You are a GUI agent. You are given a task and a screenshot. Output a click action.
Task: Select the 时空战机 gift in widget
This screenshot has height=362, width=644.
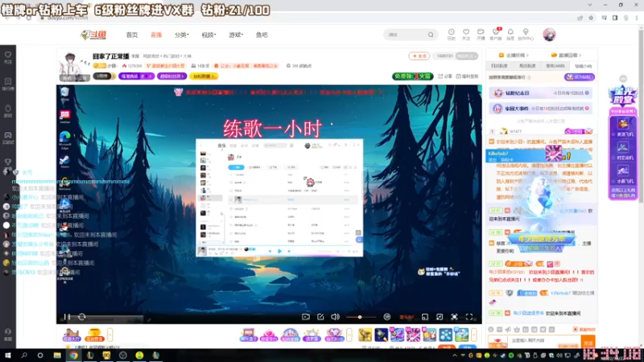pos(622,150)
